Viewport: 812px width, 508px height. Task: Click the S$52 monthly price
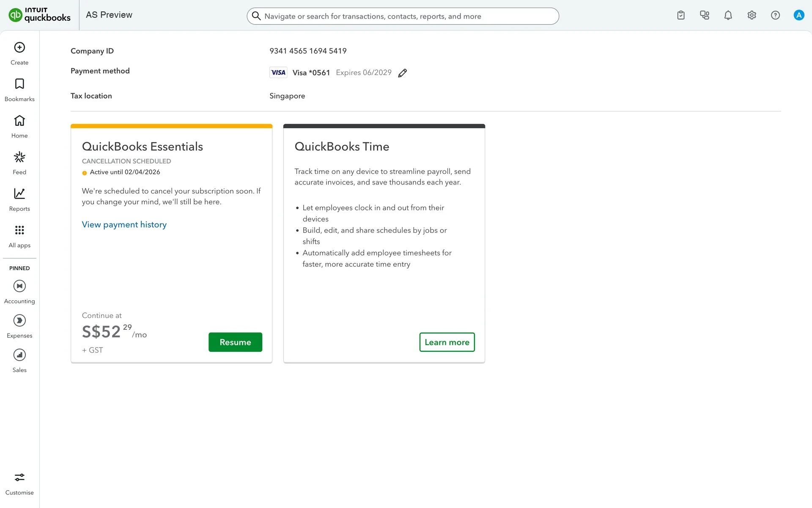(x=114, y=331)
